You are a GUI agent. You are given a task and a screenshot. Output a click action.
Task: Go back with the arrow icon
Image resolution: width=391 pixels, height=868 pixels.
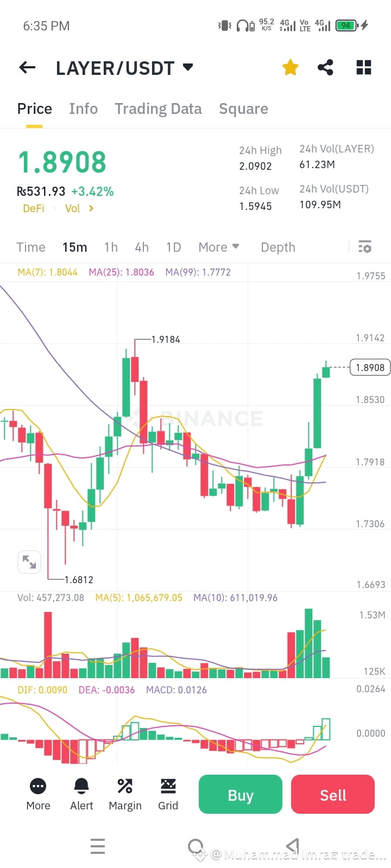[x=27, y=67]
